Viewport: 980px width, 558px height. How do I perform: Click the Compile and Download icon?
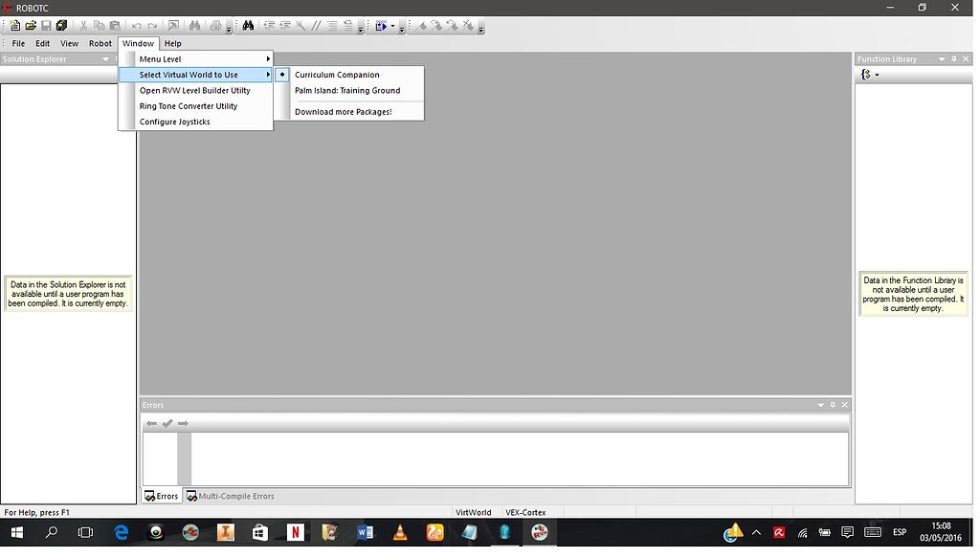point(381,26)
